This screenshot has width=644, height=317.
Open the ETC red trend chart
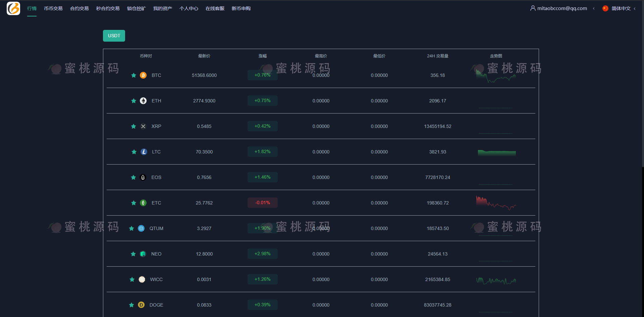pyautogui.click(x=496, y=202)
